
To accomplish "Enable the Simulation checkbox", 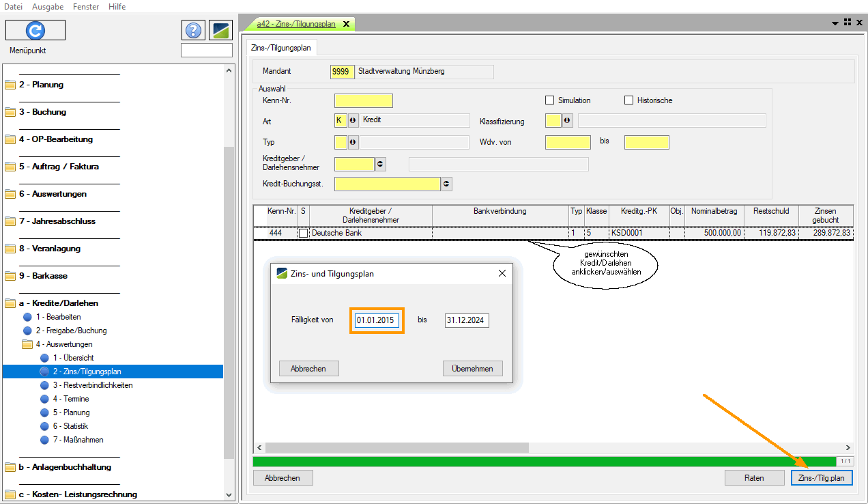I will point(549,100).
